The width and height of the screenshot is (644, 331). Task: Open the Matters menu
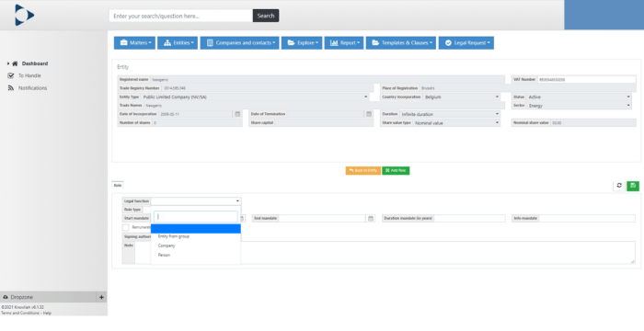(x=134, y=42)
